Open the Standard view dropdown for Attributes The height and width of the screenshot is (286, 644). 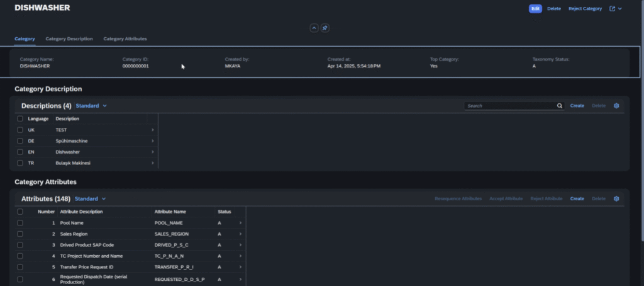(x=90, y=198)
